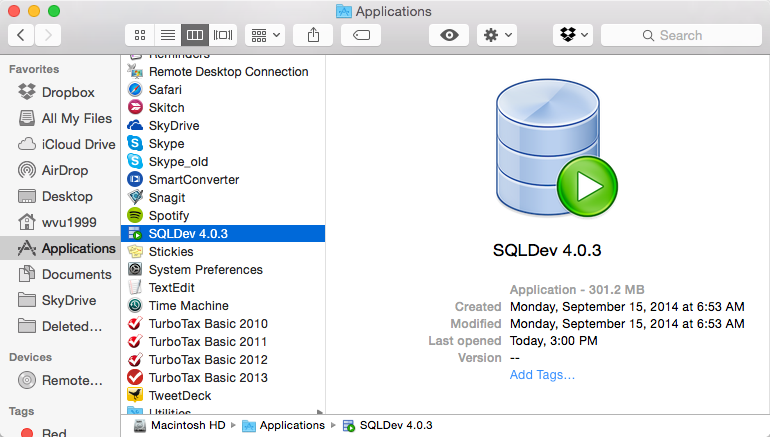Go back using the back arrow

(x=21, y=35)
